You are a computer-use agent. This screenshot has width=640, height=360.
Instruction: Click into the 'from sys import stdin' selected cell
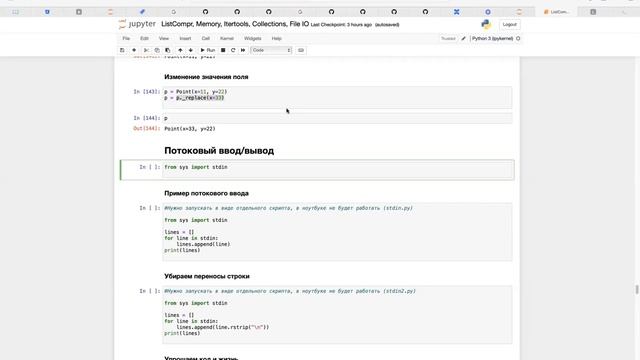point(338,169)
